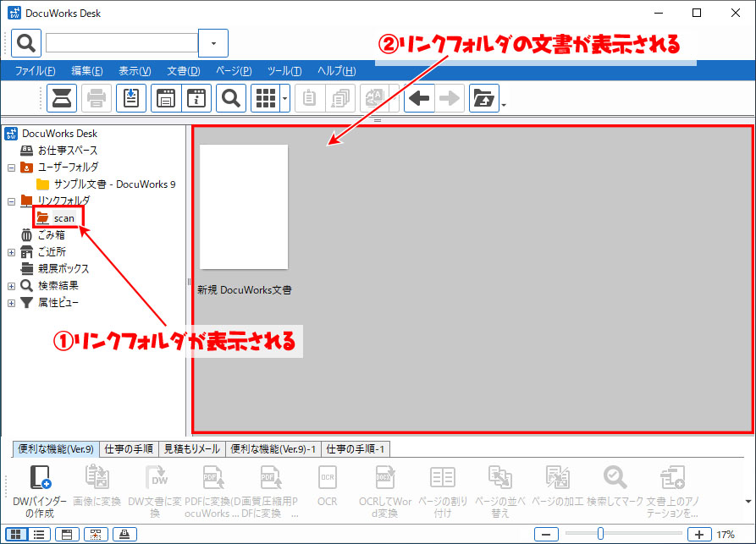The width and height of the screenshot is (756, 544).
Task: Click the ページの割り付け icon
Action: [442, 477]
